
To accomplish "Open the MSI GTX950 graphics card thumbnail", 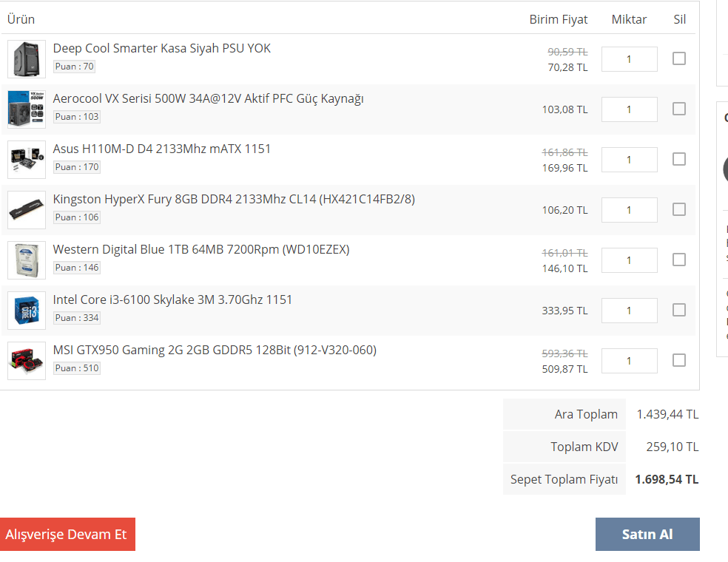I will [x=27, y=361].
